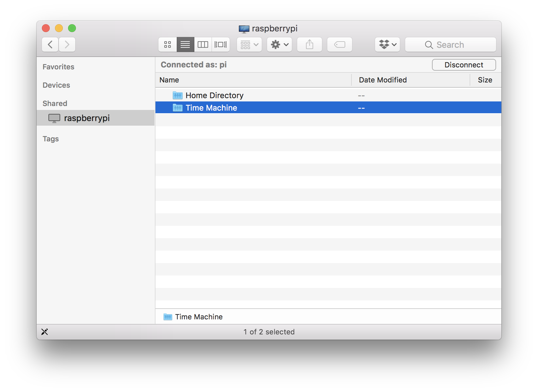The height and width of the screenshot is (392, 538).
Task: Click Time Machine in the path bar
Action: point(193,317)
